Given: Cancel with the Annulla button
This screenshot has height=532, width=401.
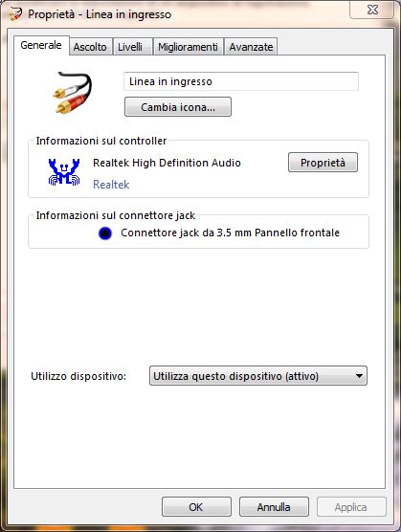Looking at the screenshot, I should coord(274,507).
